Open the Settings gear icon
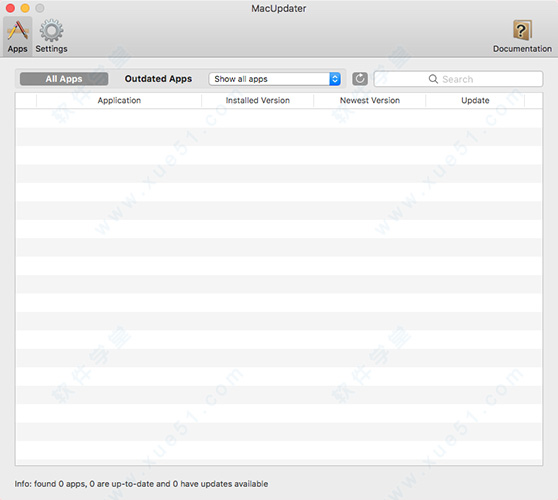558x500 pixels. [51, 31]
